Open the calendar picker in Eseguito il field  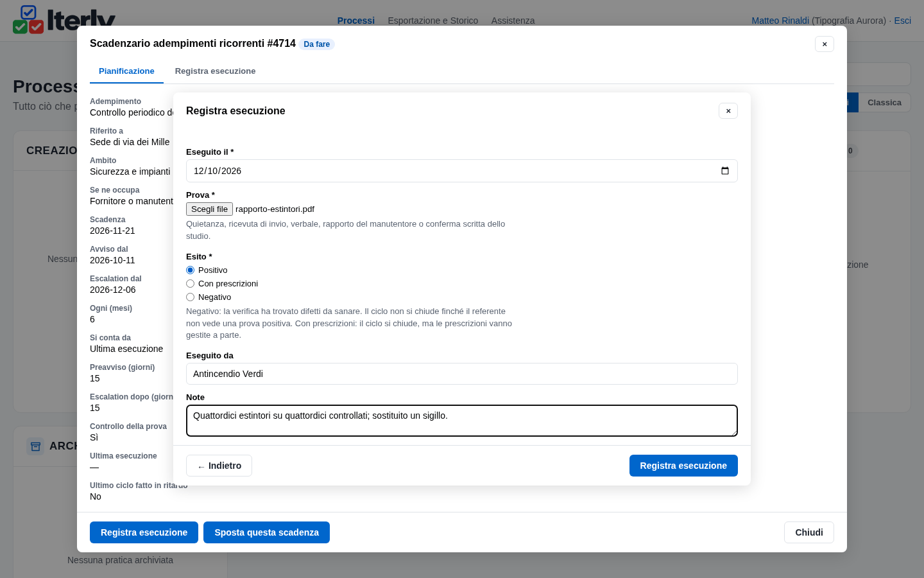(725, 171)
